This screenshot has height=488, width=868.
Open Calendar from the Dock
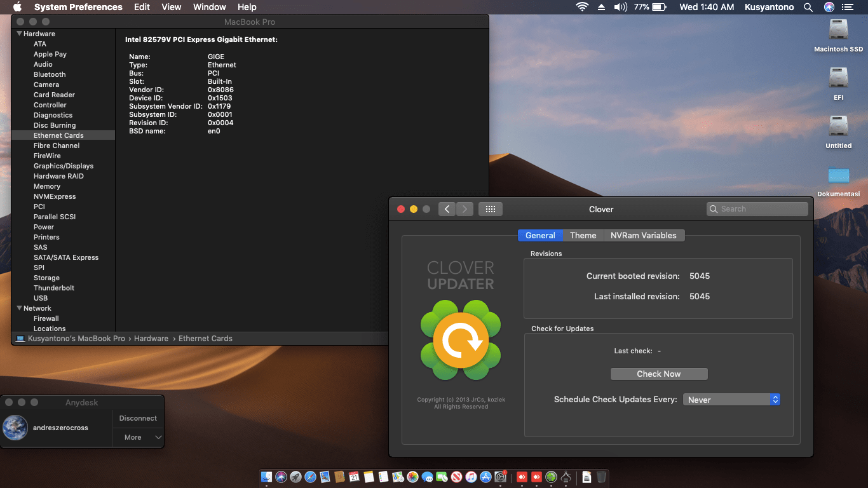tap(355, 477)
